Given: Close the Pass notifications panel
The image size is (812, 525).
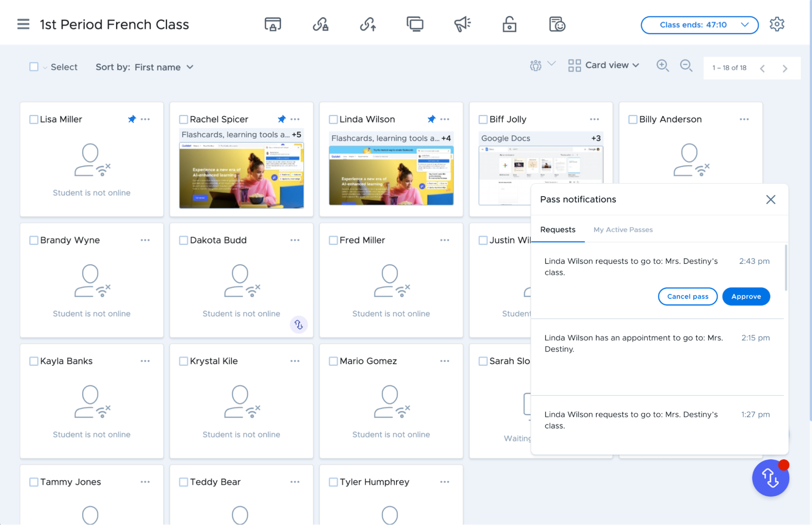Looking at the screenshot, I should tap(771, 199).
